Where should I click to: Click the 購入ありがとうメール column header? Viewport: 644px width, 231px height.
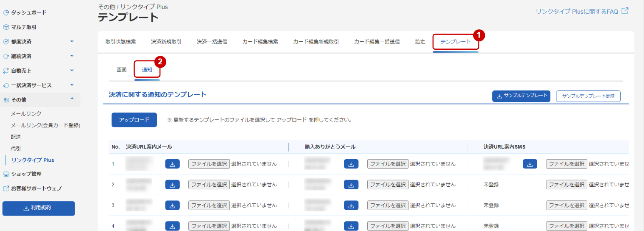(x=330, y=147)
